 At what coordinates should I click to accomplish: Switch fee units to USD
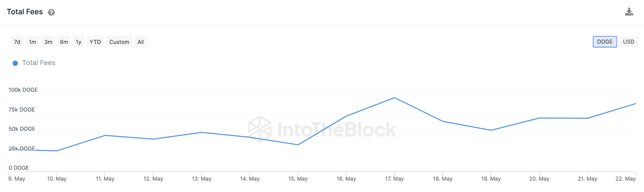(628, 42)
